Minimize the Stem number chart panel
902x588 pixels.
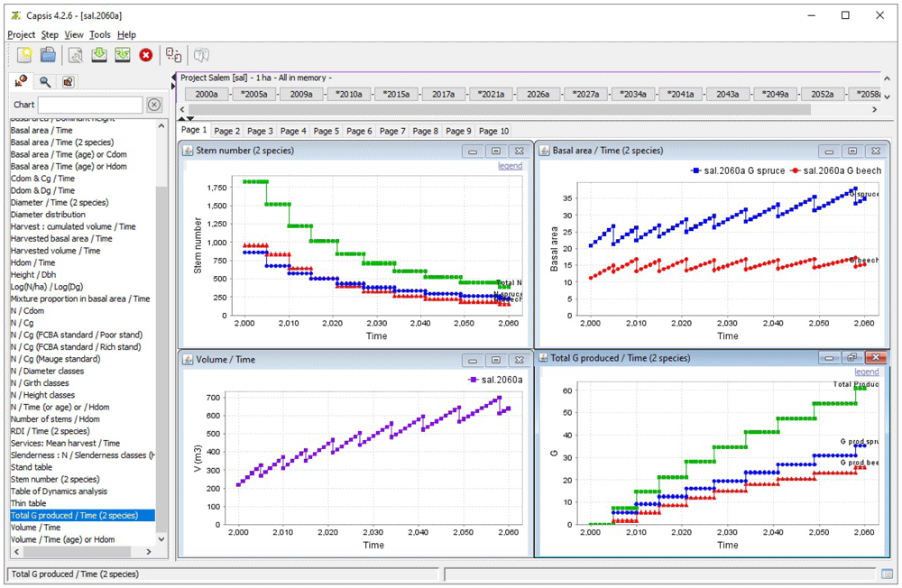473,152
